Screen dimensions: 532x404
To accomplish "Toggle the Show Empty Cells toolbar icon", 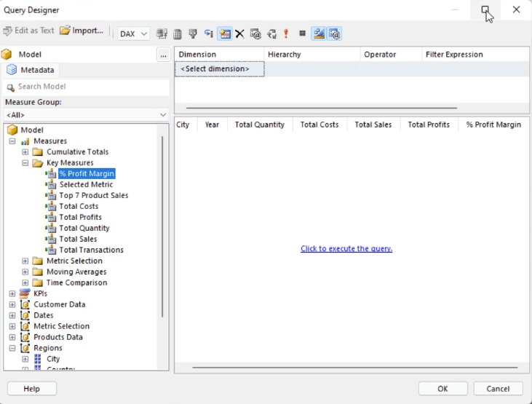I will click(193, 33).
